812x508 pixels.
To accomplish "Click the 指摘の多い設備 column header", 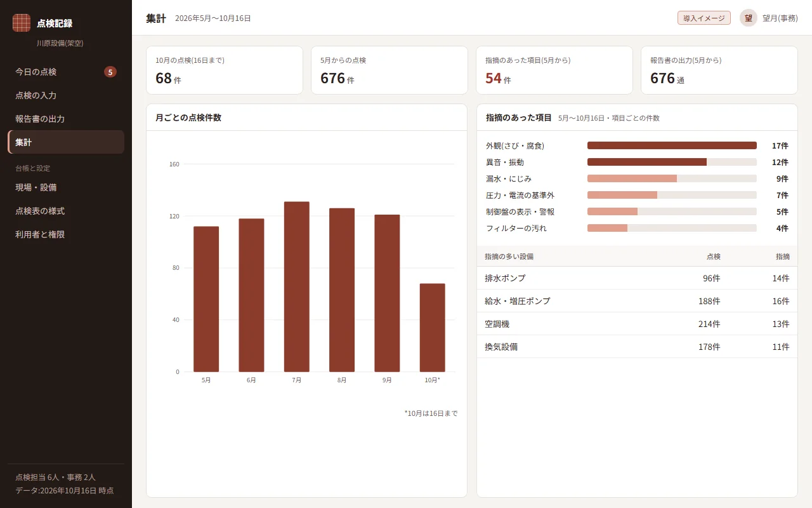I will (509, 257).
